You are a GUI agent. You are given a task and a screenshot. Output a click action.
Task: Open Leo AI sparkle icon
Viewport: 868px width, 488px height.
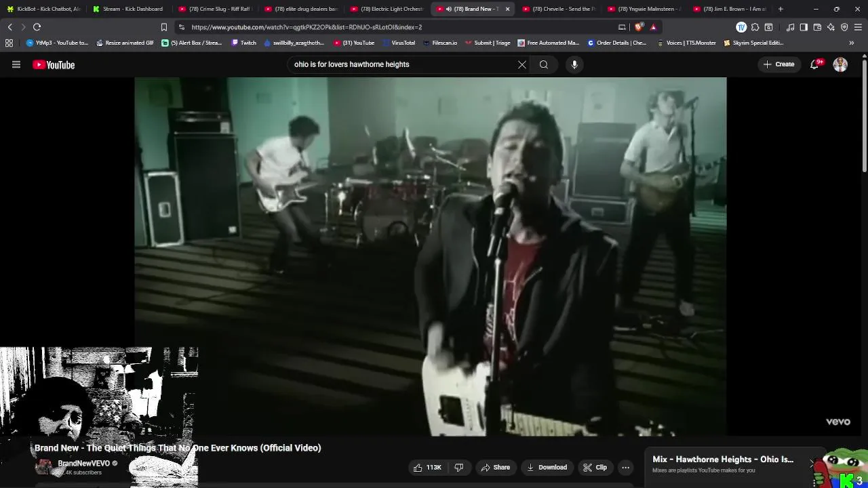point(831,27)
